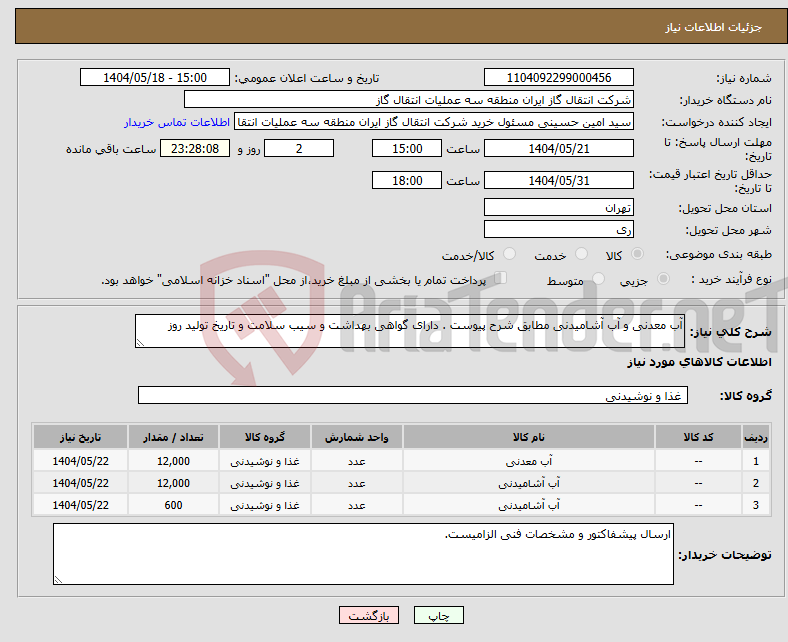Click the شماره نیاز number field
This screenshot has height=642, width=788.
pyautogui.click(x=559, y=77)
